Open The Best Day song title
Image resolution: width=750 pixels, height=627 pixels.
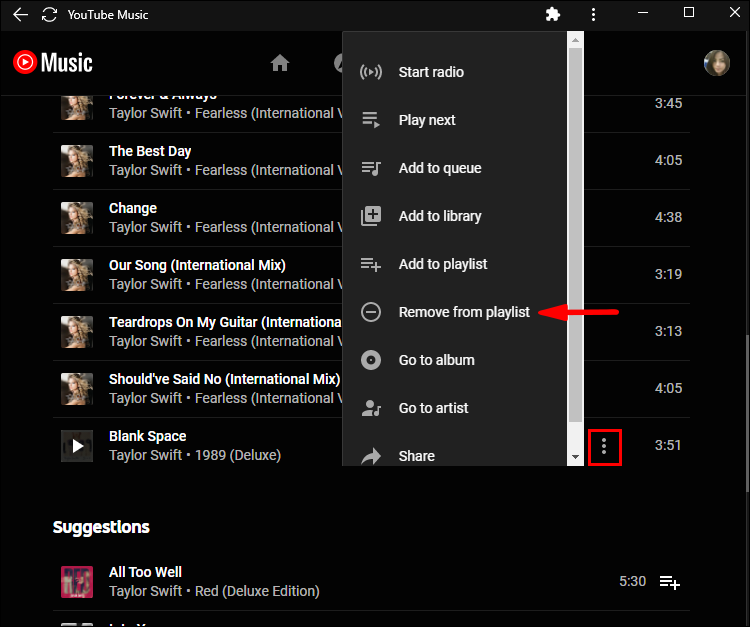150,152
